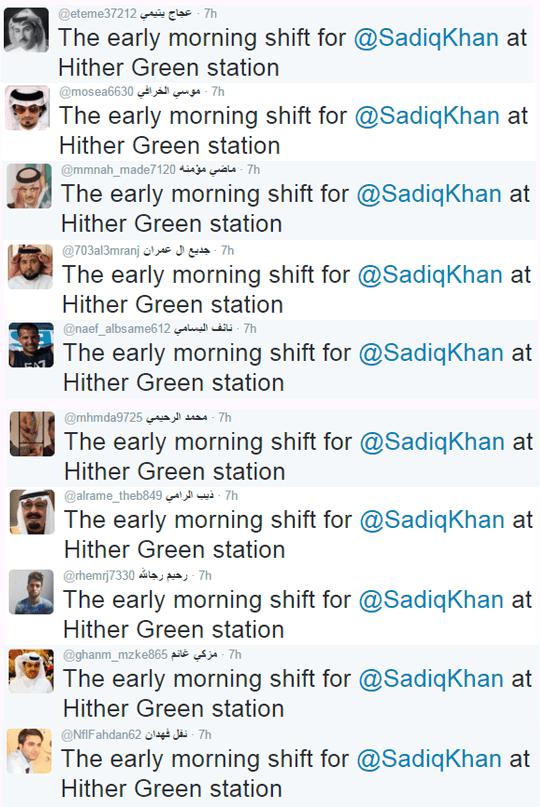Open @naef_albsame612's avatar image
This screenshot has width=540, height=807.
31,345
